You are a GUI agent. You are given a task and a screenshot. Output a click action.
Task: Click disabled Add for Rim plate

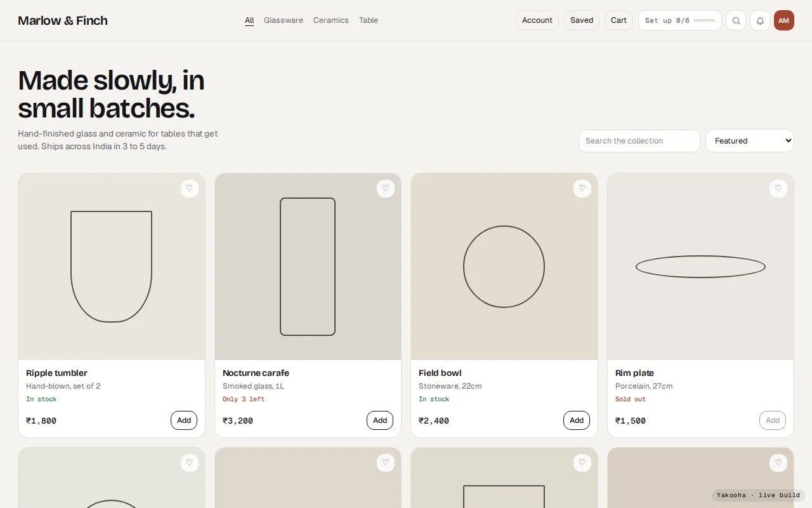[x=773, y=420]
